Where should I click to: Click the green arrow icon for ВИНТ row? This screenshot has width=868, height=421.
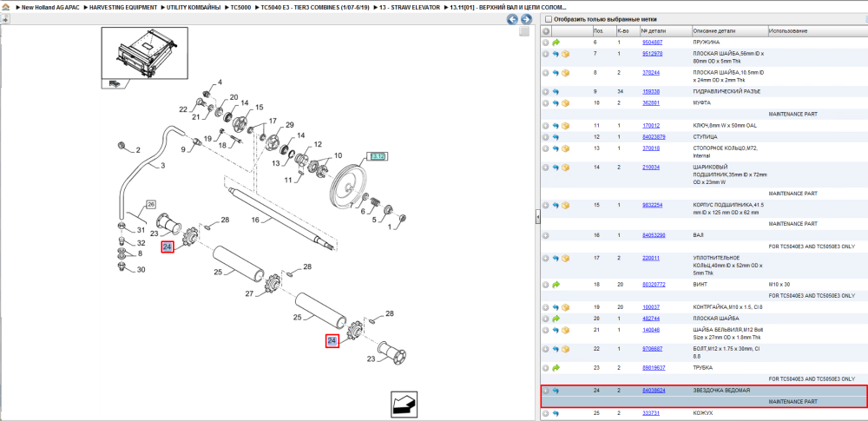[556, 284]
